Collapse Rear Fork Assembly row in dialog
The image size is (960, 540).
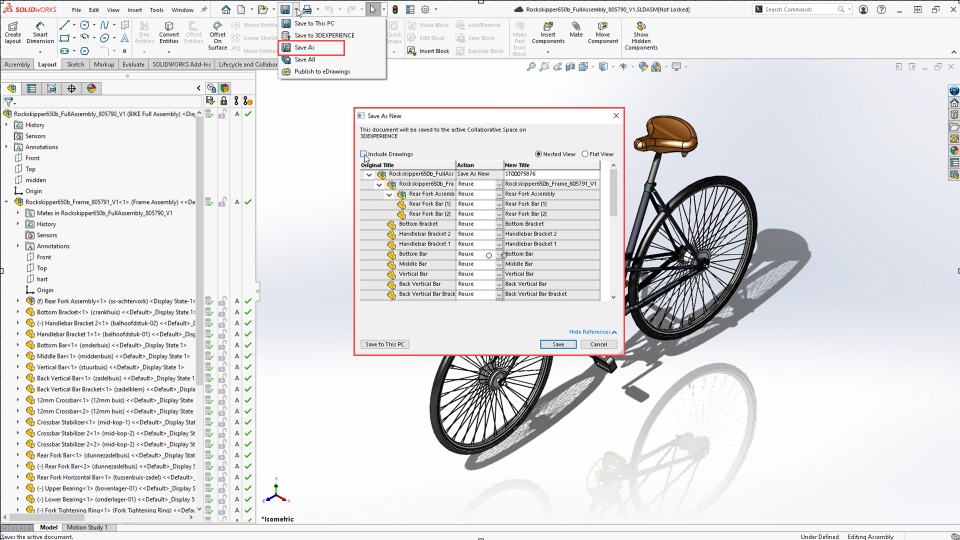pos(389,194)
